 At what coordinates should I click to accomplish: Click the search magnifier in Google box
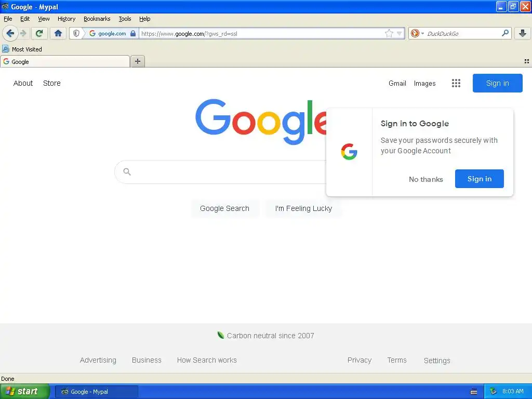[x=127, y=171]
